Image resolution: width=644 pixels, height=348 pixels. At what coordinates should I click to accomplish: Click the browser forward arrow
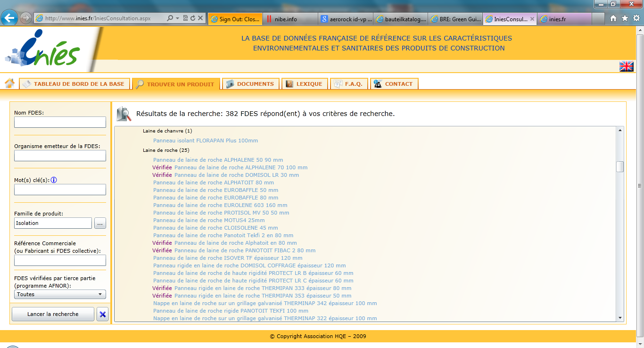point(26,18)
